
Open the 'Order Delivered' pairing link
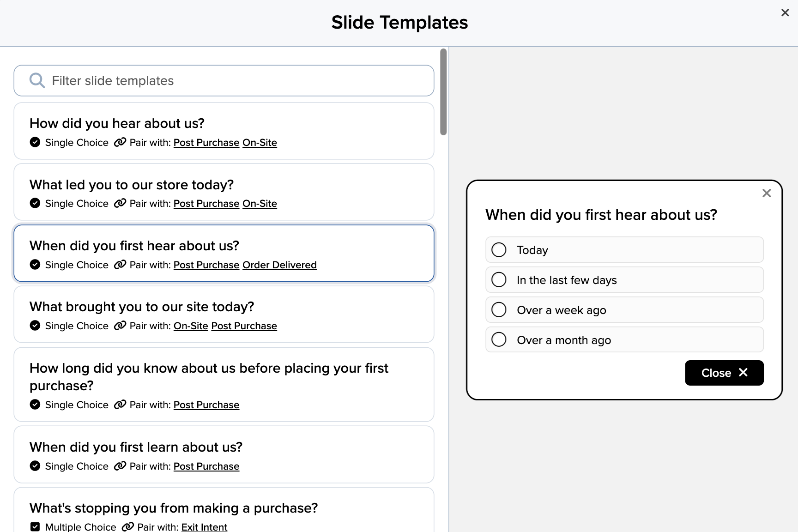point(279,265)
